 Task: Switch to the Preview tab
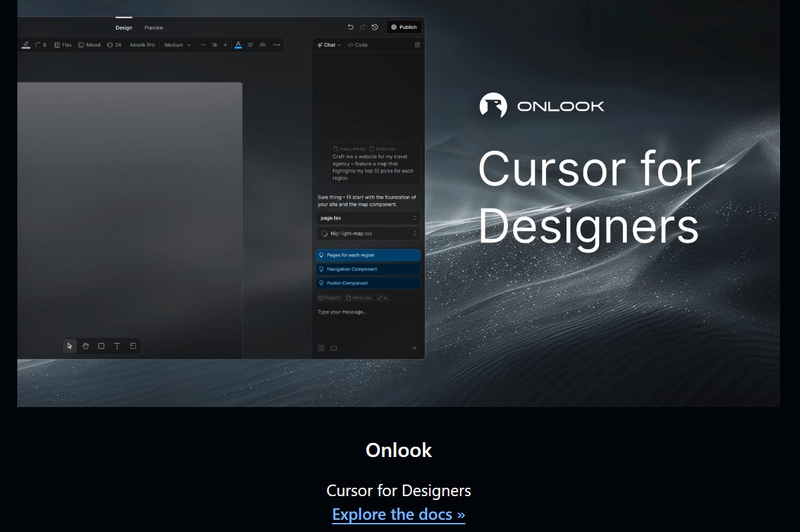pyautogui.click(x=154, y=28)
